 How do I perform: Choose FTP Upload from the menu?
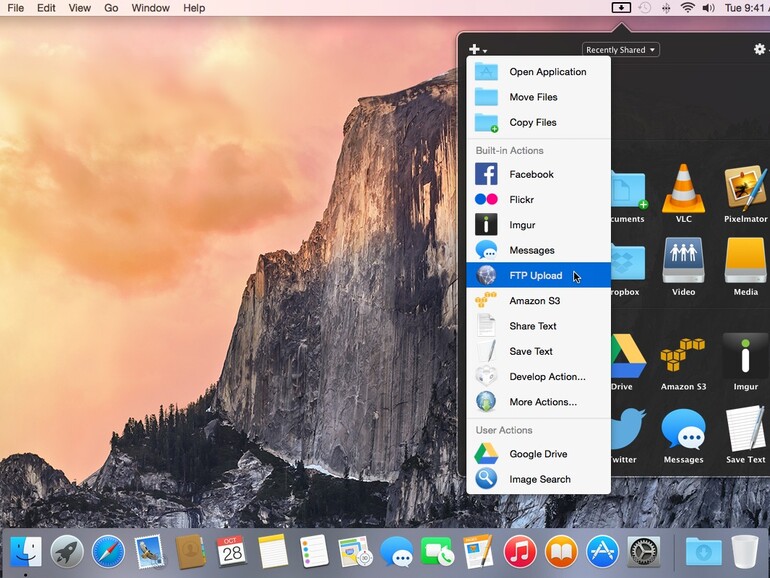pos(535,276)
